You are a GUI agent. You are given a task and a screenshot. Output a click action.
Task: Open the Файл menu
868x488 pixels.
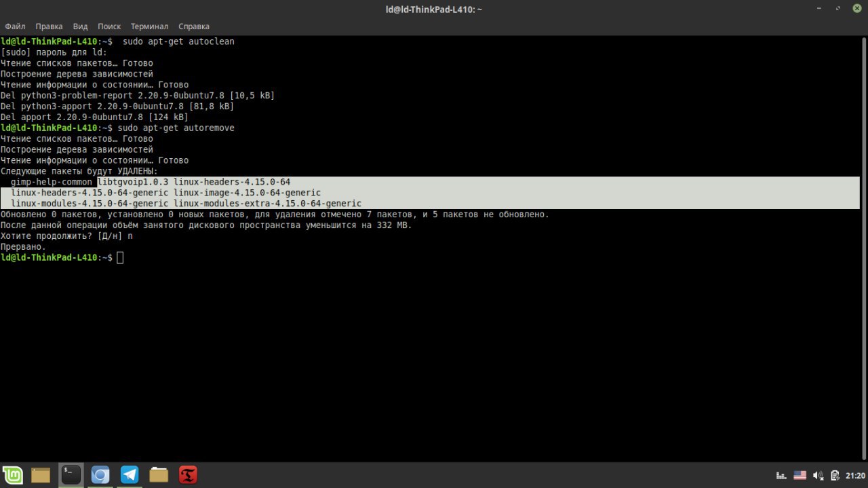coord(15,26)
